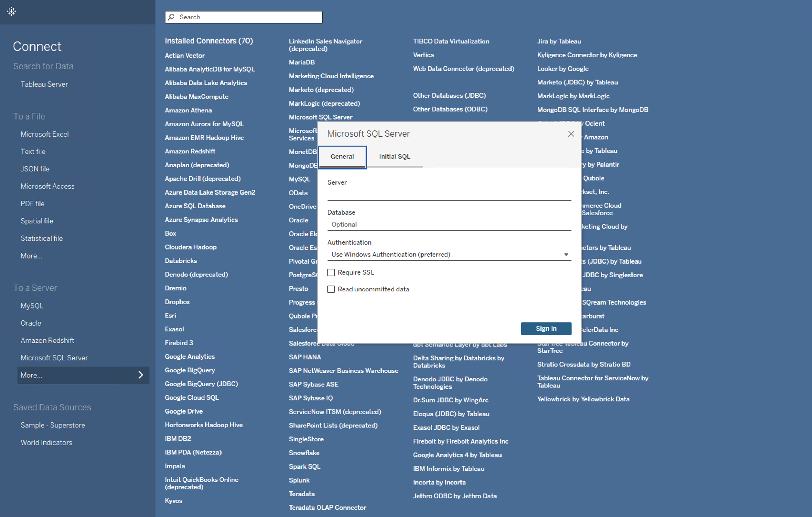Check the Read uncommitted data option

331,289
